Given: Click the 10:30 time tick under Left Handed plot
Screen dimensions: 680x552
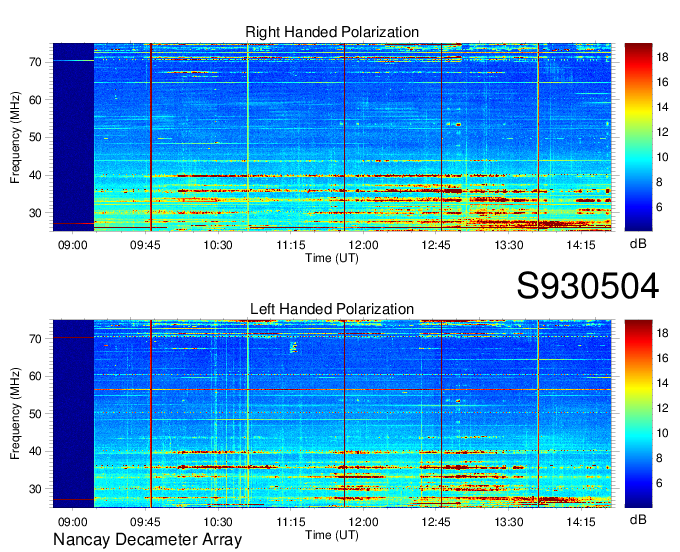Looking at the screenshot, I should click(x=218, y=522).
